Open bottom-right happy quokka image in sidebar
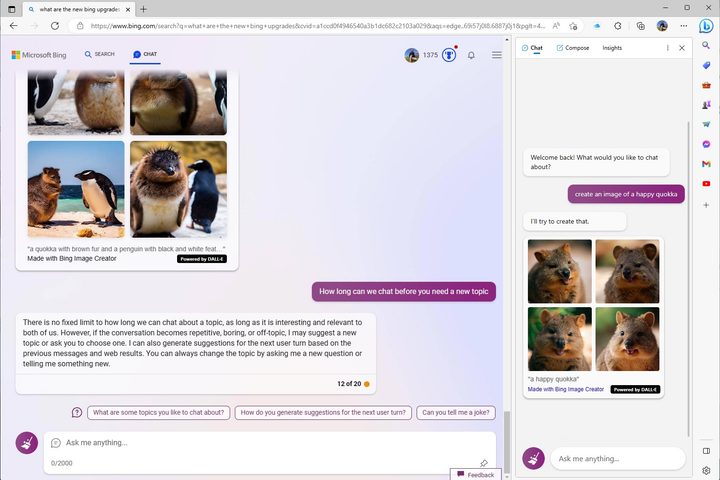Viewport: 720px width, 480px height. (x=627, y=339)
